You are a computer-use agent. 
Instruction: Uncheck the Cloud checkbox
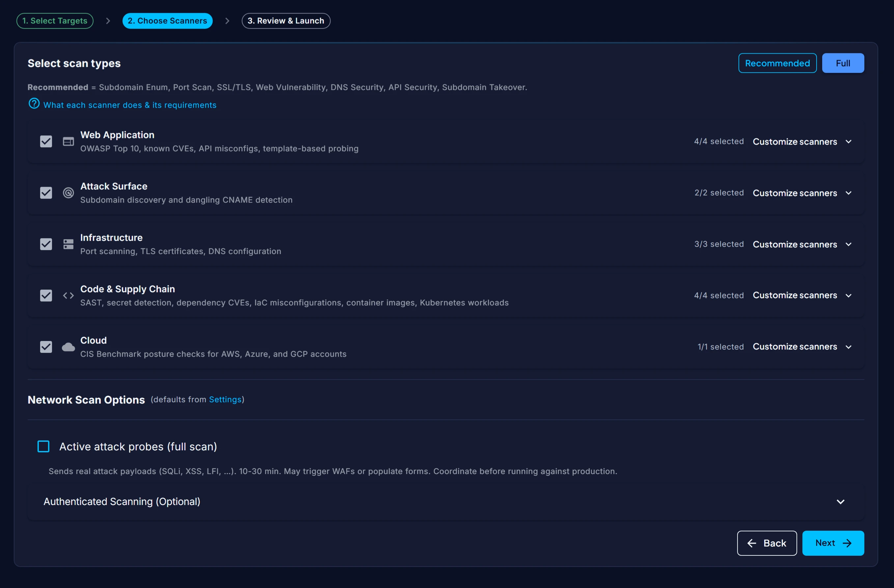[x=46, y=347]
